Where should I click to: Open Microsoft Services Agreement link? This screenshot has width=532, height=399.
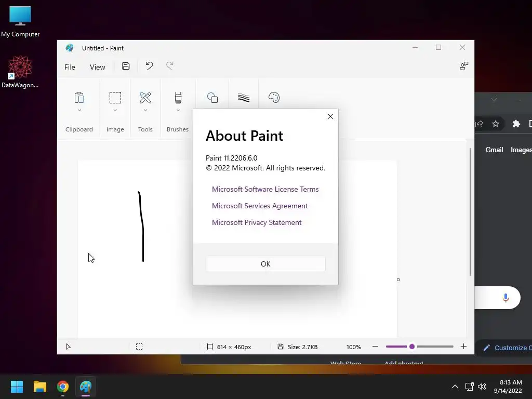point(260,206)
